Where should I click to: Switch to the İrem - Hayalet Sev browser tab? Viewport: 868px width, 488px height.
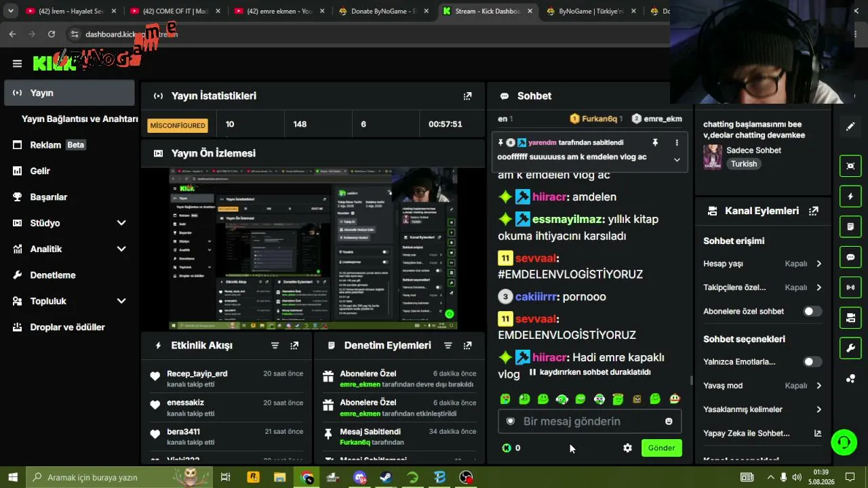[x=71, y=12]
